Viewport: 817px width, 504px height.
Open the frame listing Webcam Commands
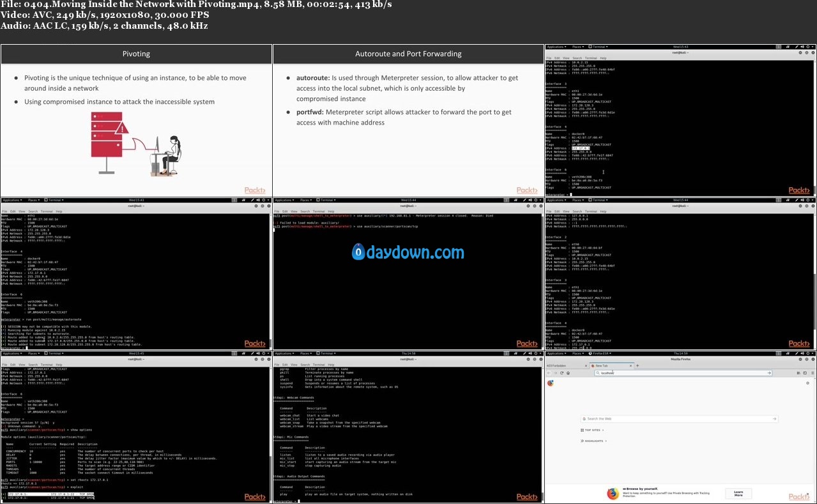point(408,427)
